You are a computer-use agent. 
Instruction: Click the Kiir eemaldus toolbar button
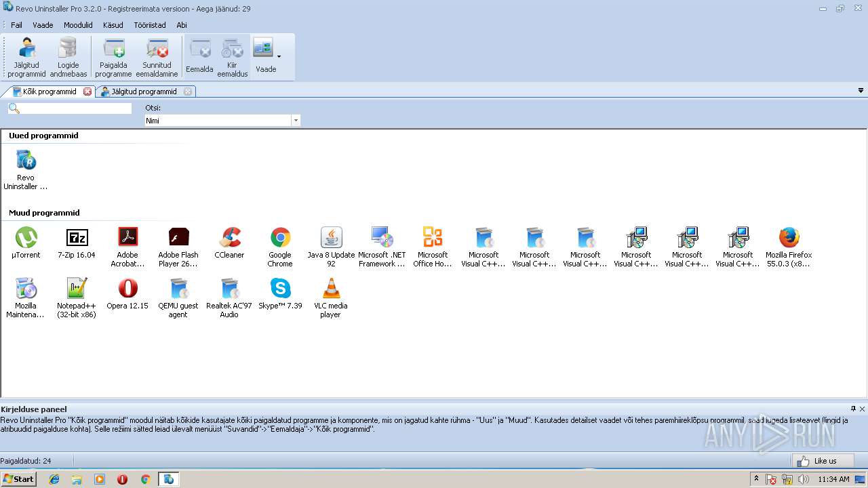(233, 58)
